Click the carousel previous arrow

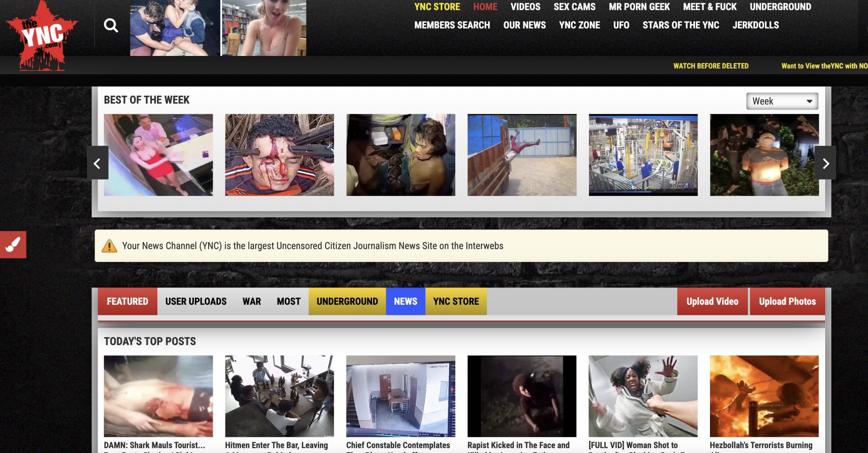point(97,164)
